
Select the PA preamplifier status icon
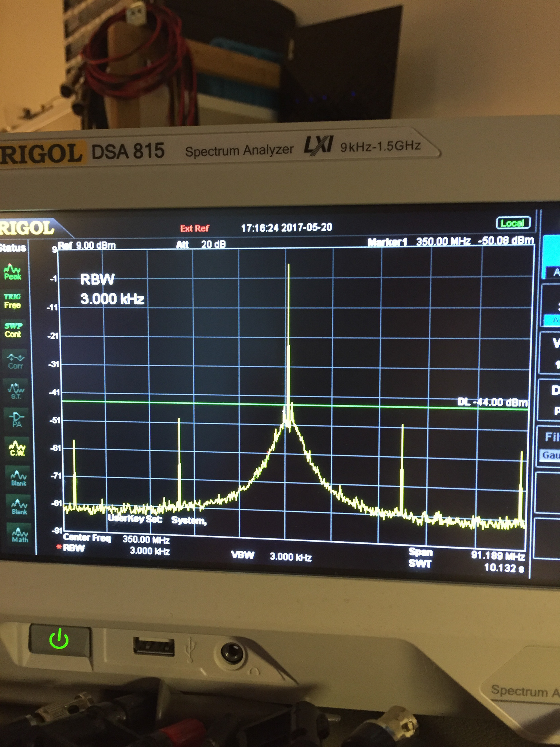tap(17, 419)
